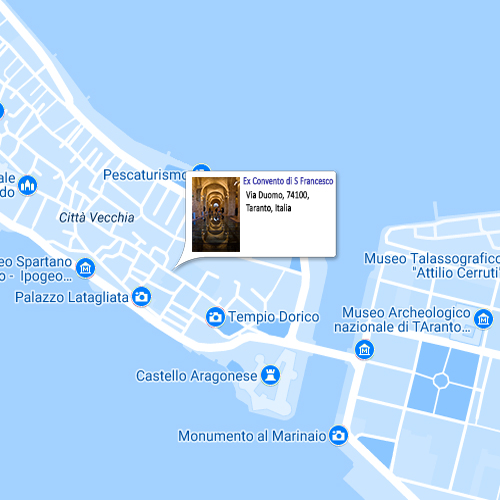Select the Castello Aragonese text label

[196, 376]
